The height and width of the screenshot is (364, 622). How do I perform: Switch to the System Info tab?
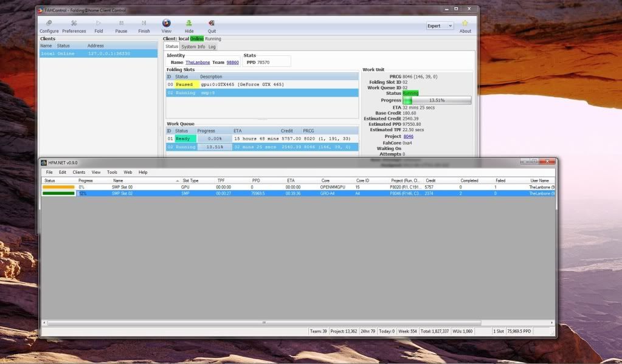193,47
